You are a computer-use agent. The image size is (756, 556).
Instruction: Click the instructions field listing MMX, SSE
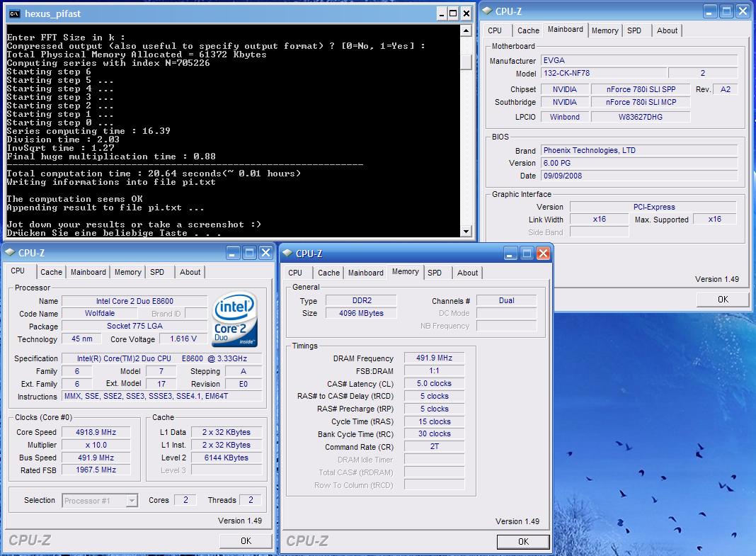tap(162, 396)
